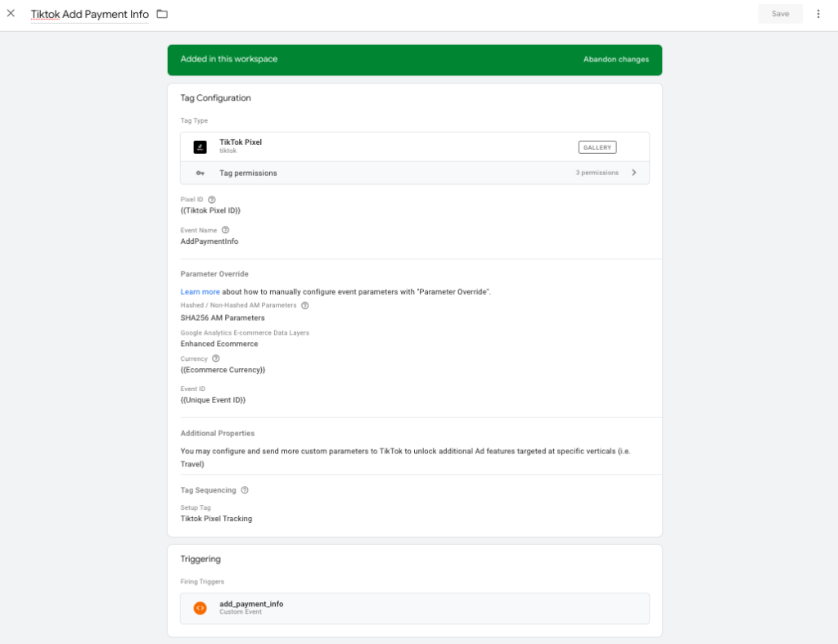Viewport: 838px width, 644px height.
Task: Click the help icon next to Currency
Action: coord(214,358)
